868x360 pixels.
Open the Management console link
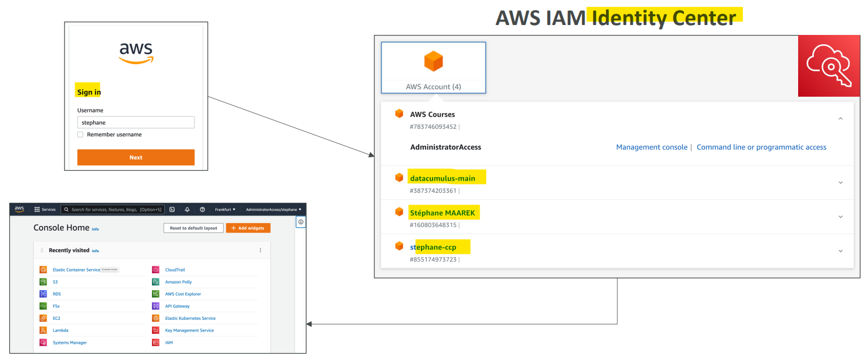tap(651, 147)
